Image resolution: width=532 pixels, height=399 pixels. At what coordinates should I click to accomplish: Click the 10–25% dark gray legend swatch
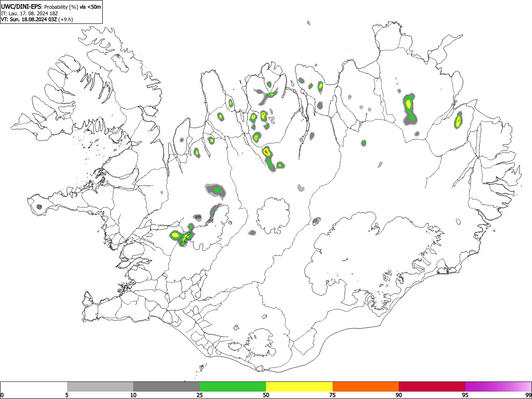167,387
